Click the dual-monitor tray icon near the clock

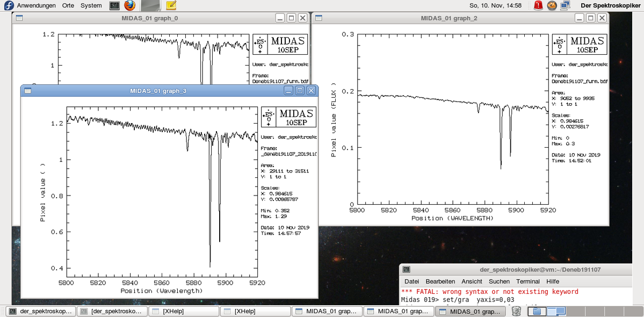[x=566, y=5]
